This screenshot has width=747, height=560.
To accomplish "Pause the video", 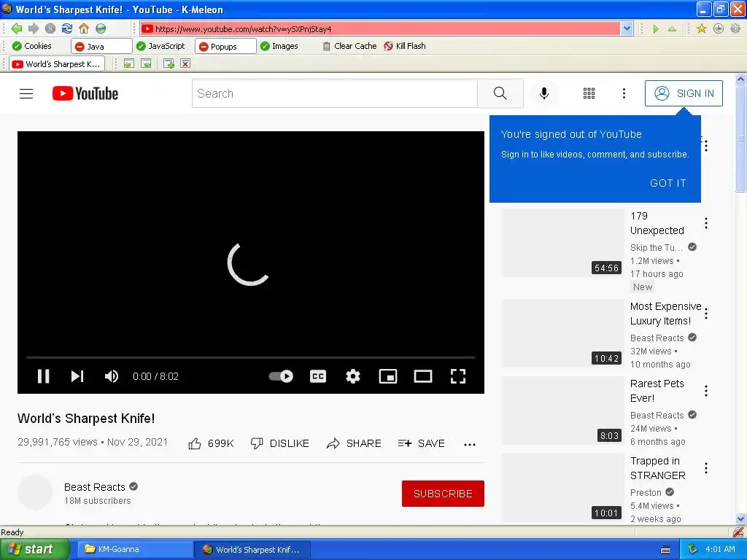I will point(43,376).
